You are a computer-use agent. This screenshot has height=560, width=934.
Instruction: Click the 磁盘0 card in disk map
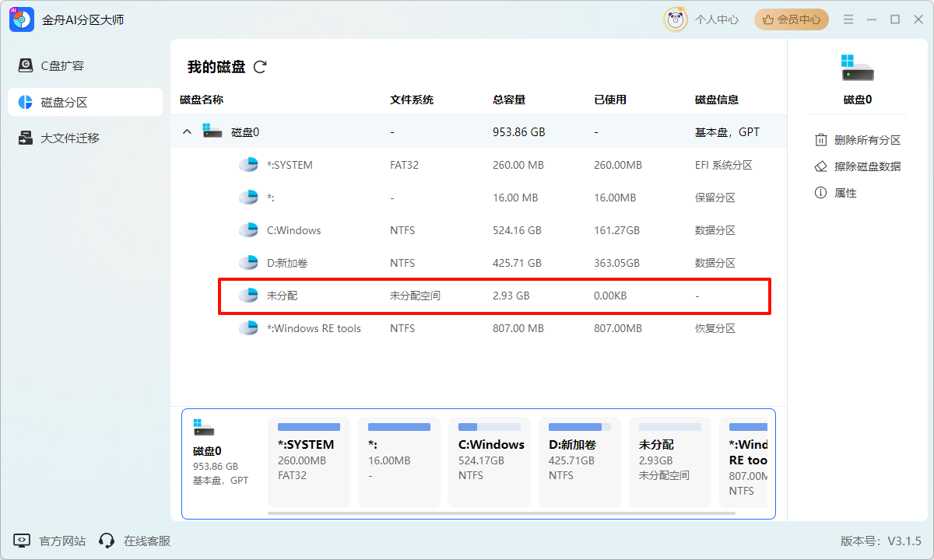click(222, 463)
